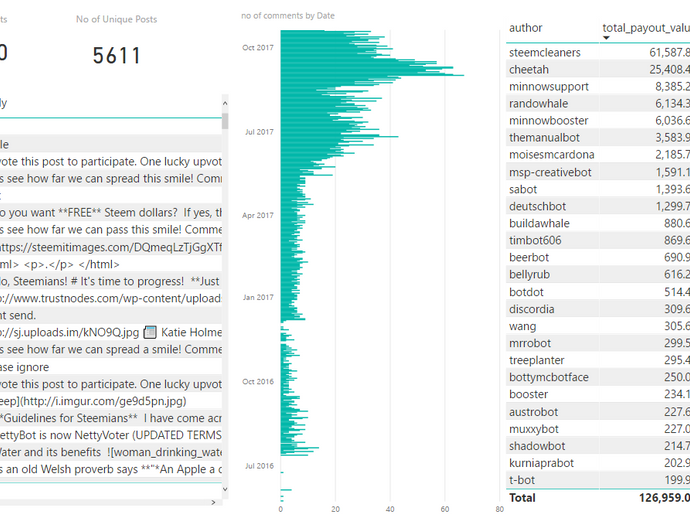This screenshot has width=690, height=518.
Task: Click the Apr 2017 axis label
Action: tap(258, 215)
